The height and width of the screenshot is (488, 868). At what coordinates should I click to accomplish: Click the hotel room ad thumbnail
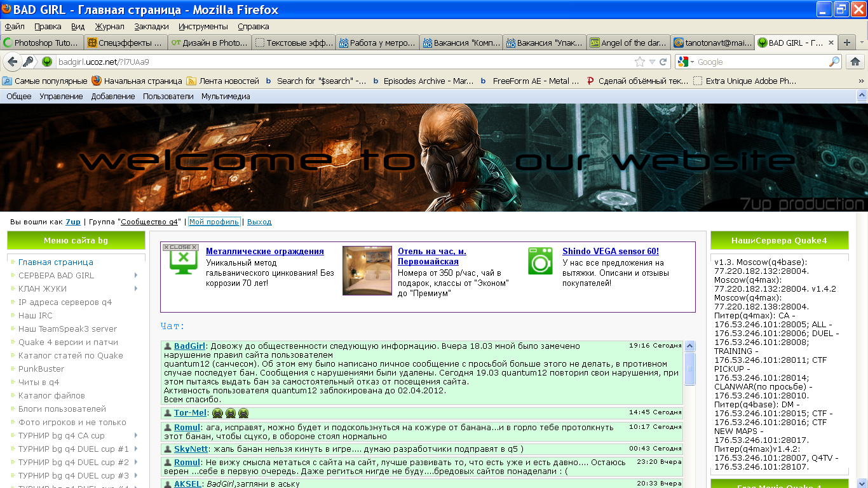tap(367, 271)
